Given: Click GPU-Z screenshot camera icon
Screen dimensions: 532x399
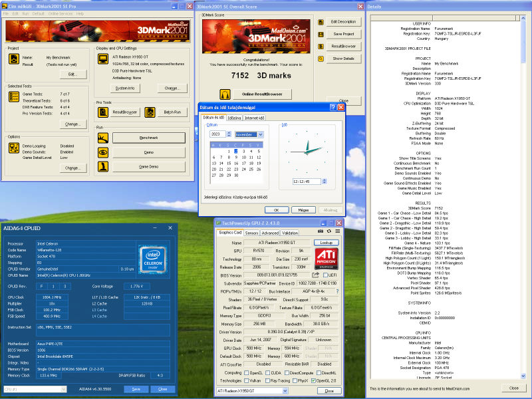Looking at the screenshot, I should pos(321,231).
